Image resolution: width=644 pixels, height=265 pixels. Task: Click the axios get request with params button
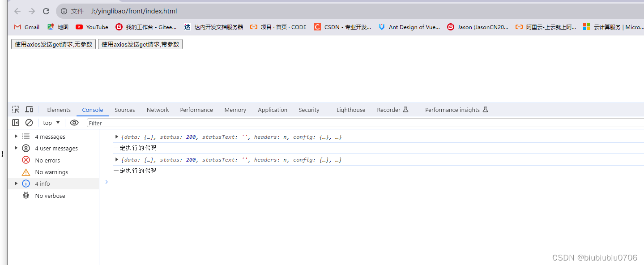coord(140,44)
